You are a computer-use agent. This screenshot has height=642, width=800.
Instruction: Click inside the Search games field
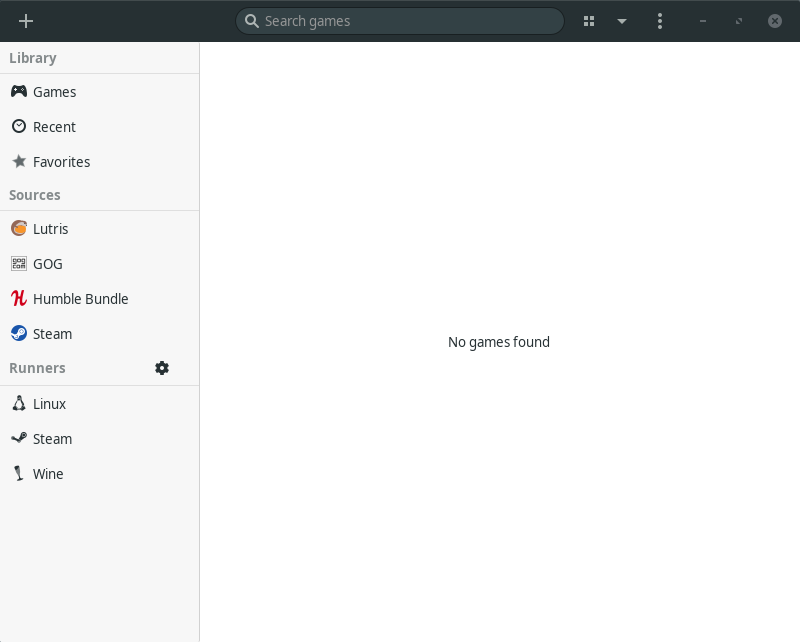(x=399, y=20)
